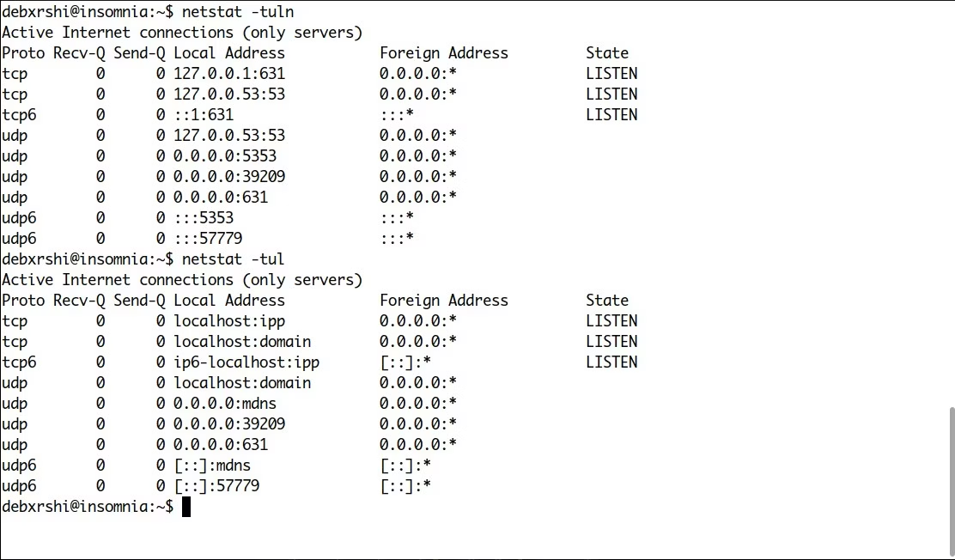Click the vertical scrollbar thumb
Image resolution: width=955 pixels, height=560 pixels.
coord(952,481)
